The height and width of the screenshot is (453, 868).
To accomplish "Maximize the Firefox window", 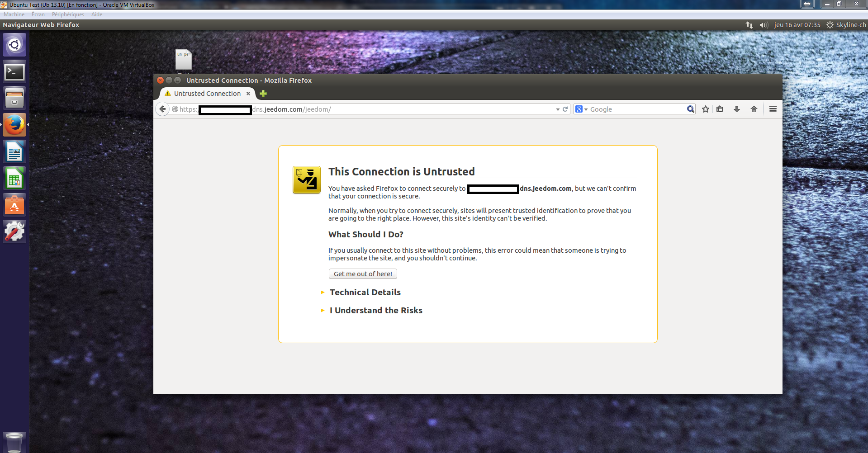I will coord(177,80).
